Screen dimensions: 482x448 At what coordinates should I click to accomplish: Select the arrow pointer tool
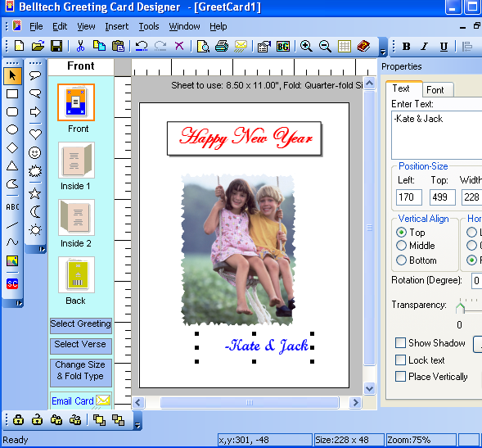12,75
